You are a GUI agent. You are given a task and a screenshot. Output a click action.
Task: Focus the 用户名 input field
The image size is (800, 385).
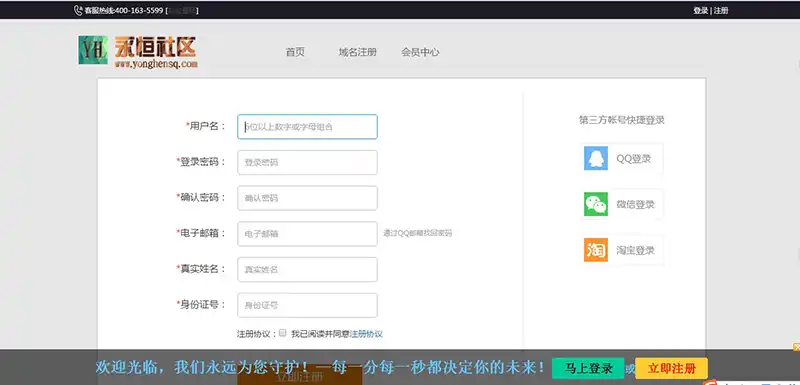tap(307, 126)
